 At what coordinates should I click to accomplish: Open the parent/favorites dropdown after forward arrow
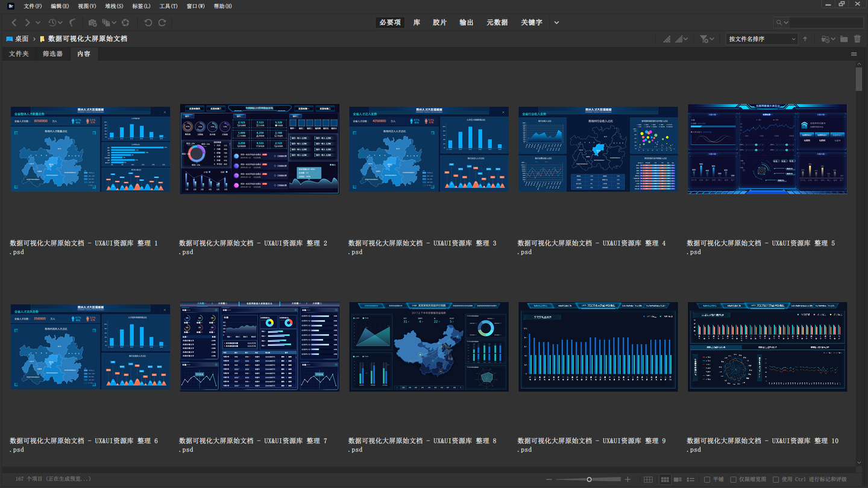tap(38, 23)
